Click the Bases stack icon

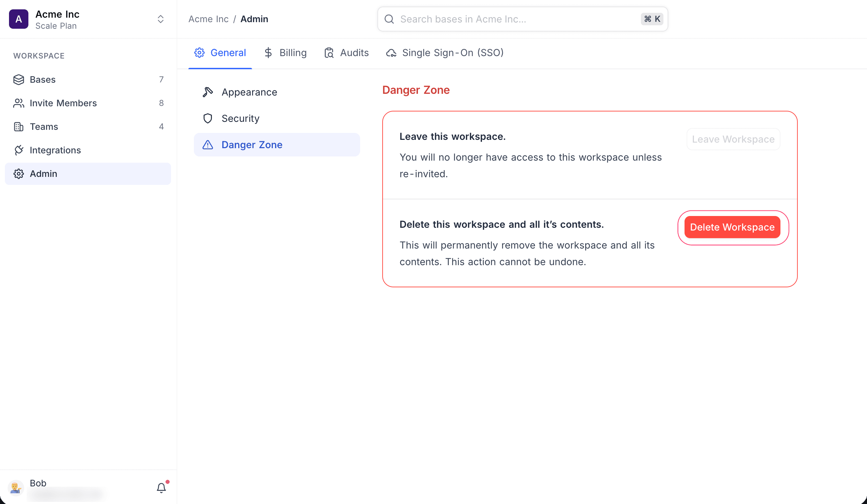[x=19, y=80]
